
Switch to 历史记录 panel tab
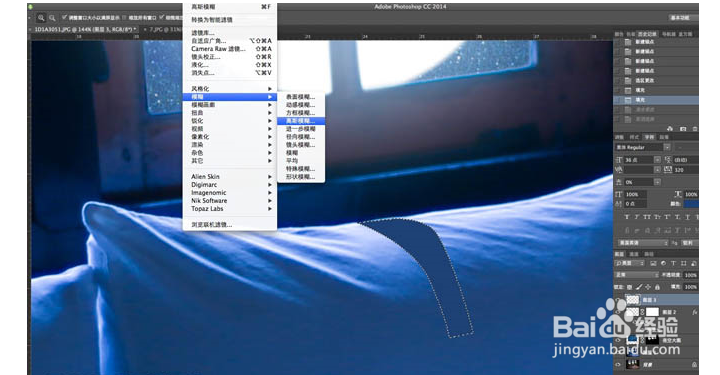pos(647,34)
